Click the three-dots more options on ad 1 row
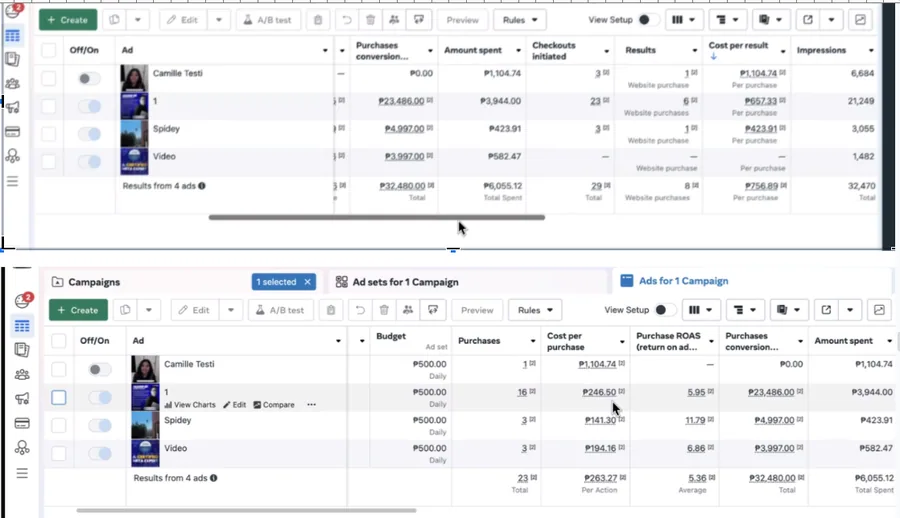 tap(311, 404)
